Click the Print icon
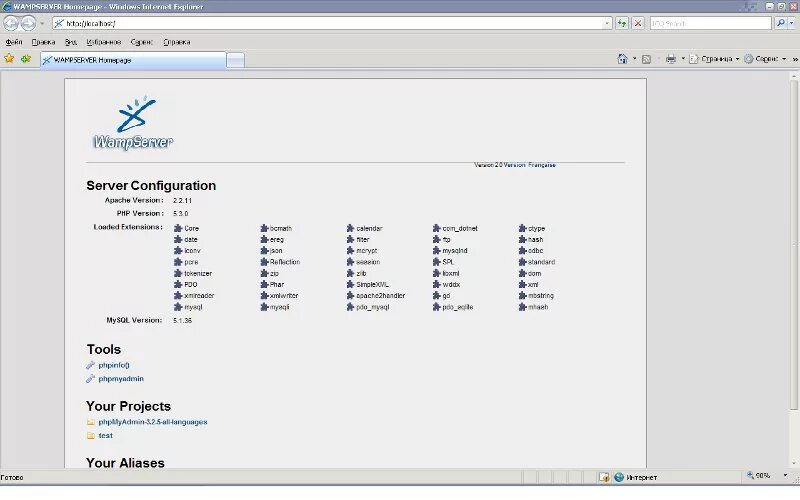 point(671,59)
